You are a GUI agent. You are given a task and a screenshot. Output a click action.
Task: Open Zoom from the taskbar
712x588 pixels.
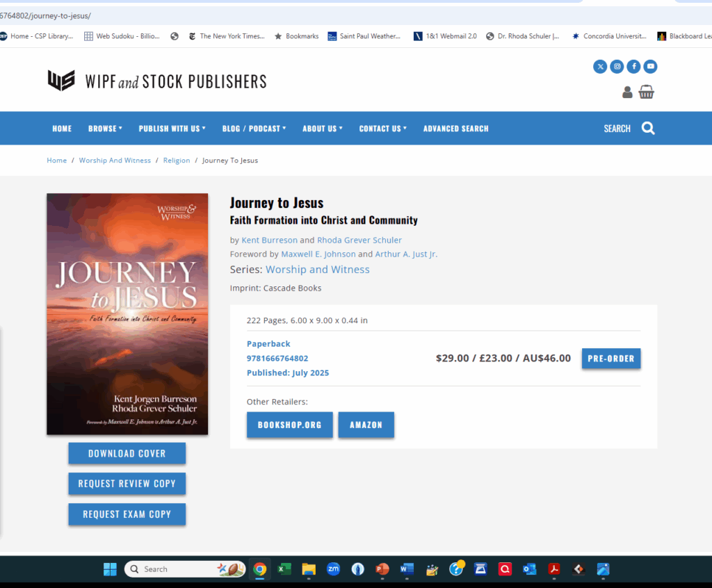click(x=333, y=569)
